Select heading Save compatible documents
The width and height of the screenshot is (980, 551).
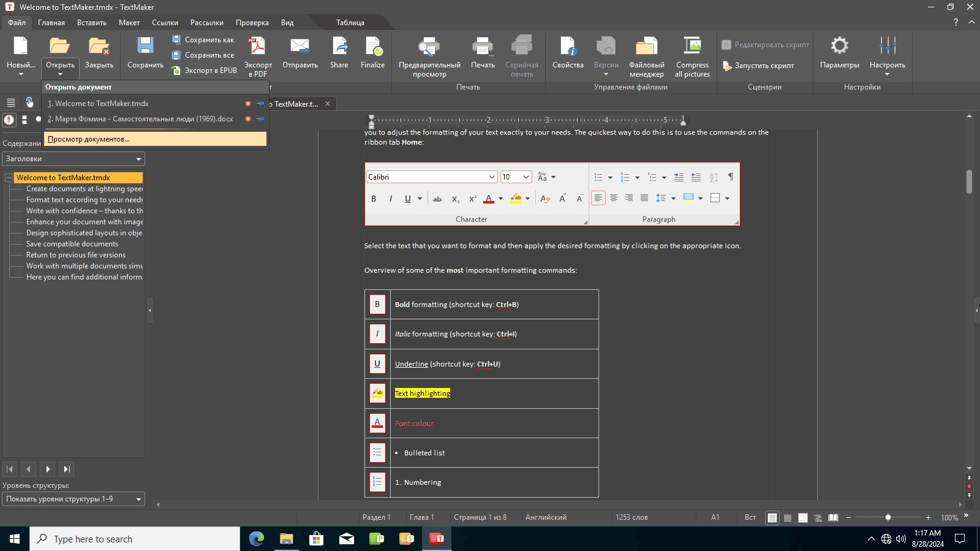tap(72, 244)
